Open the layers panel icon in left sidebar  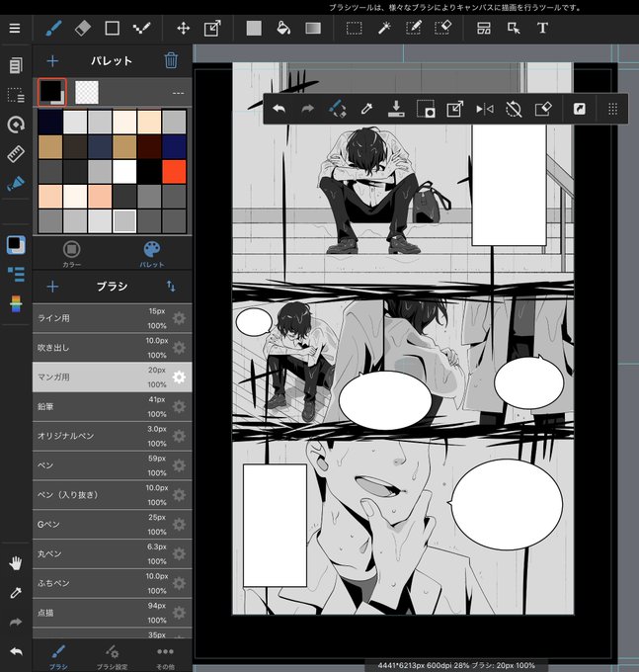pos(16,65)
